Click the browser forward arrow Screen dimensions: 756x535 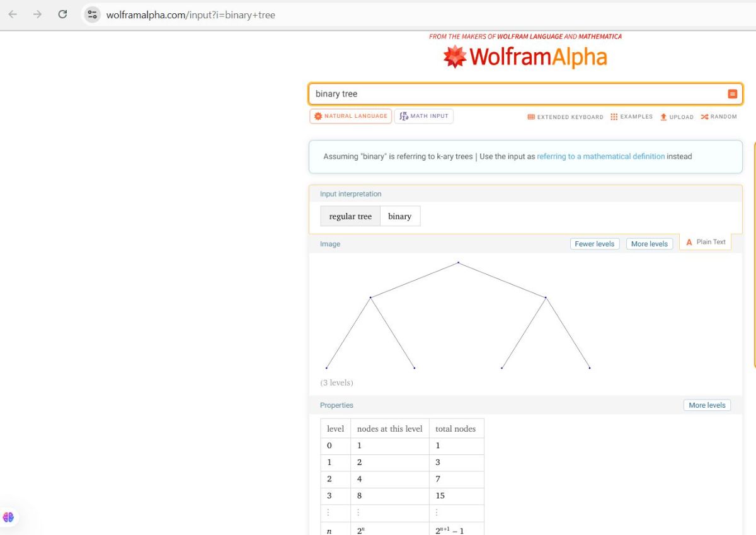pos(37,14)
